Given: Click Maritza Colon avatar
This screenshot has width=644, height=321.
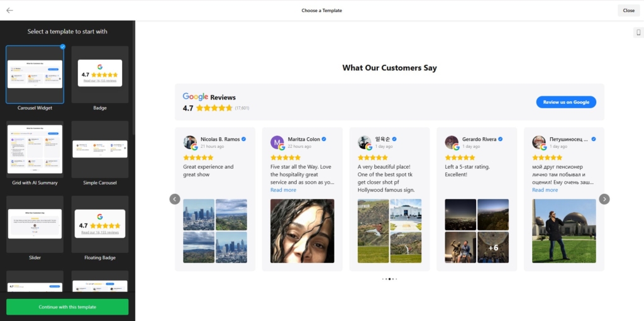Looking at the screenshot, I should click(x=277, y=142).
